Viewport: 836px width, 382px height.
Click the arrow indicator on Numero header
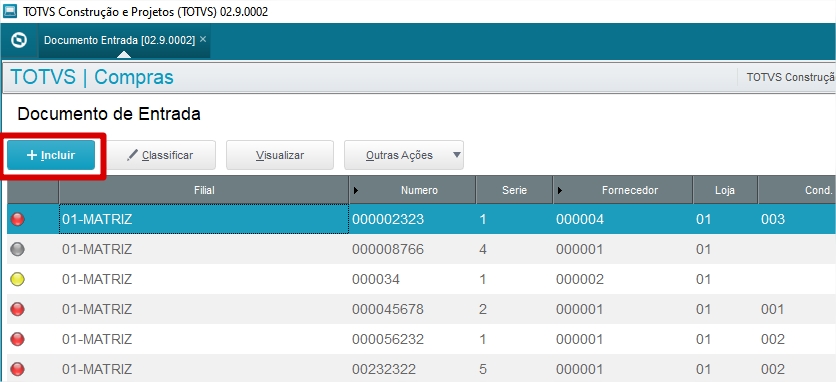[356, 190]
